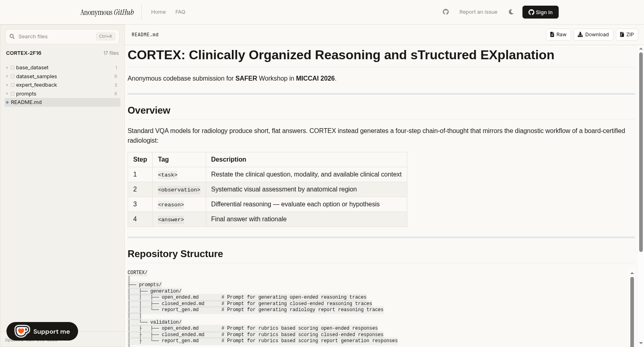Image resolution: width=644 pixels, height=347 pixels.
Task: Click the Report an issue link
Action: pos(478,12)
